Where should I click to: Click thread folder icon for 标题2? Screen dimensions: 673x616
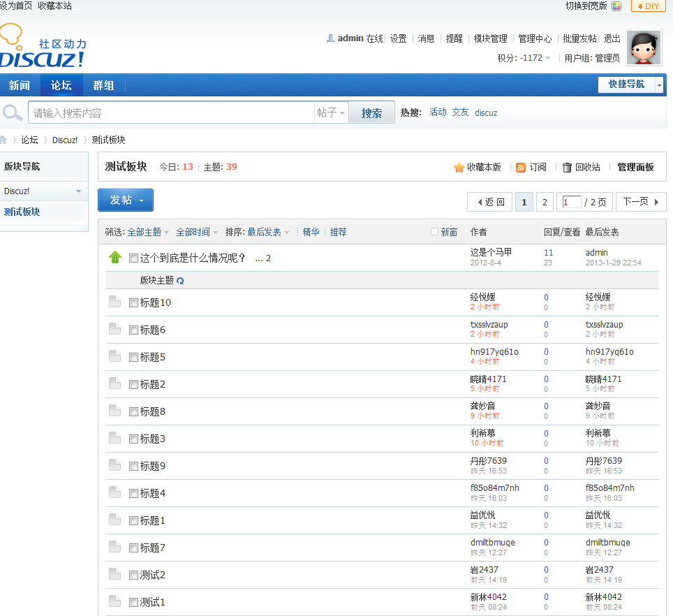pyautogui.click(x=114, y=383)
